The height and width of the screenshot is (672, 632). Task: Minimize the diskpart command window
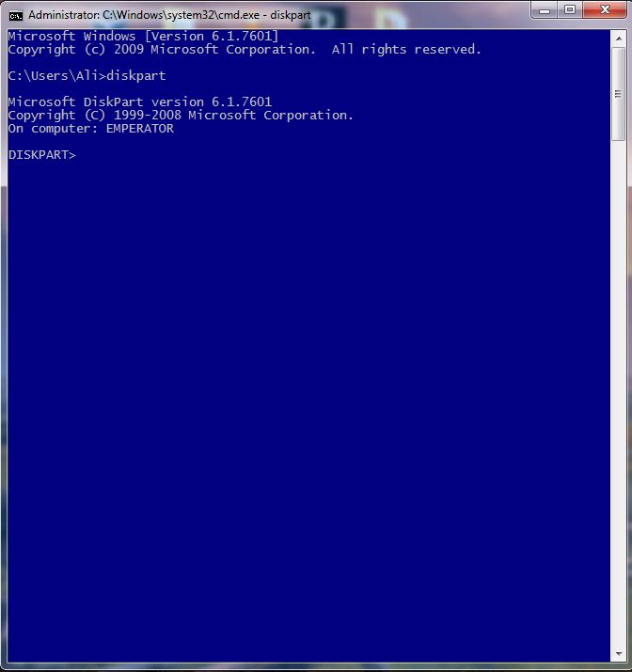click(545, 10)
